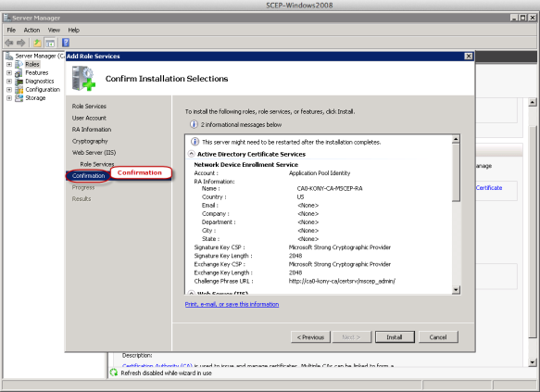Click the Configuration icon in tree
Screen dimensions: 540x392
19,90
